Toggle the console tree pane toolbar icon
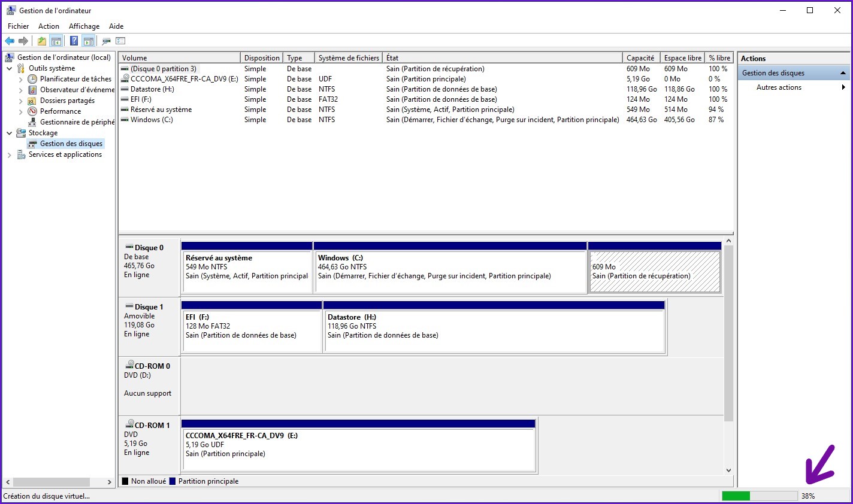 (x=56, y=41)
